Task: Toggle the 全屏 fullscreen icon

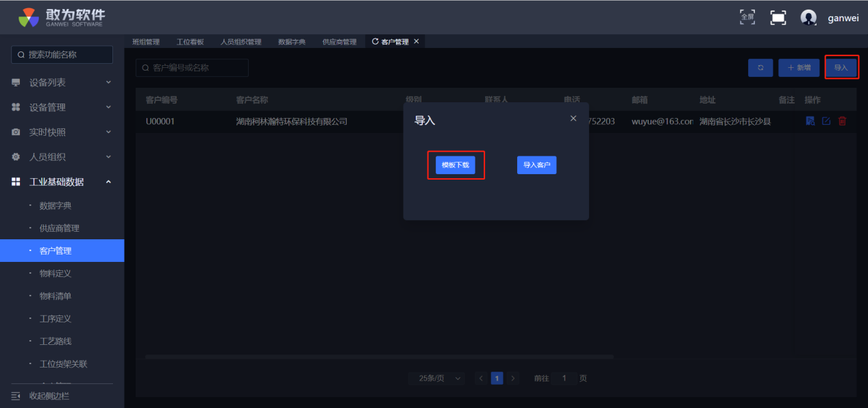Action: point(747,17)
